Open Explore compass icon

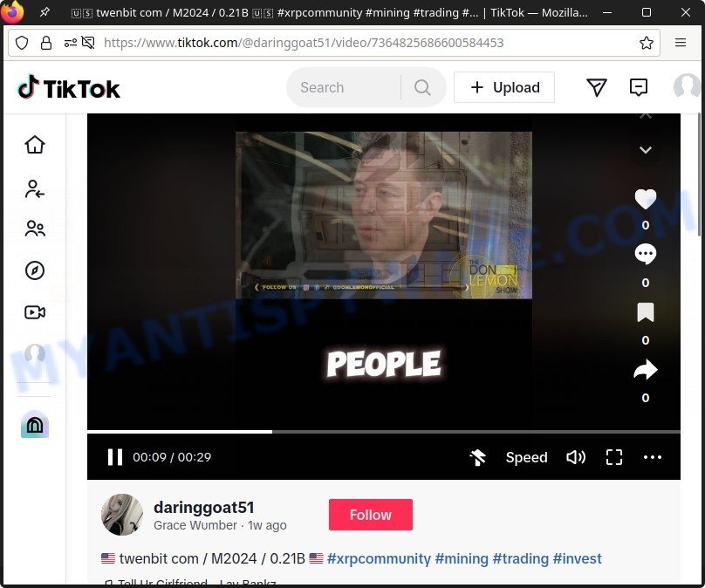click(x=35, y=270)
